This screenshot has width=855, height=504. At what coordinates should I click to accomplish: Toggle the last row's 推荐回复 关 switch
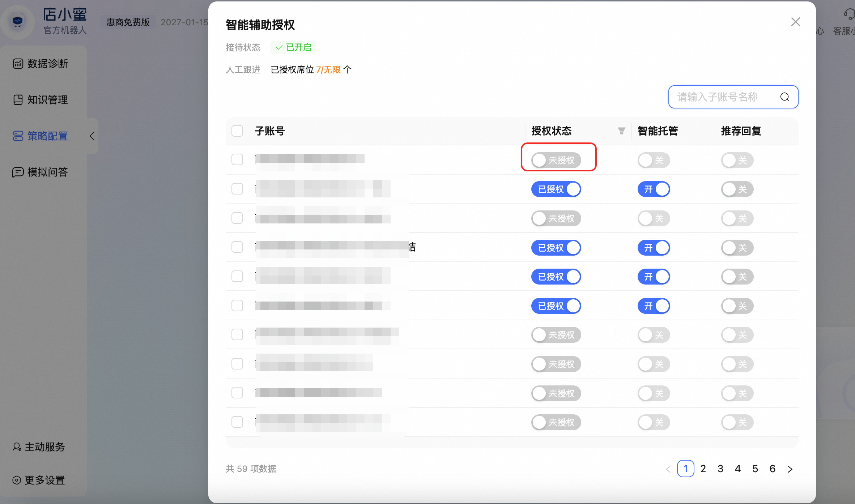[737, 422]
